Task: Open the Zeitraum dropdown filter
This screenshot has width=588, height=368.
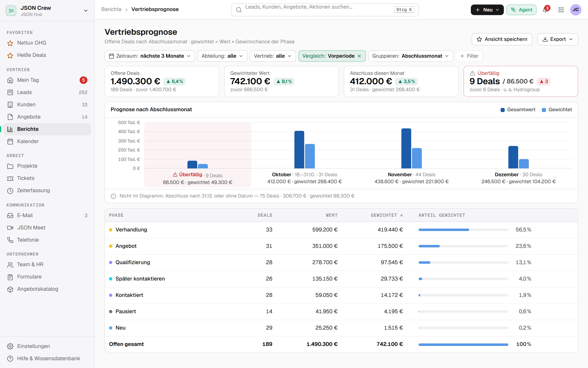Action: [x=150, y=56]
